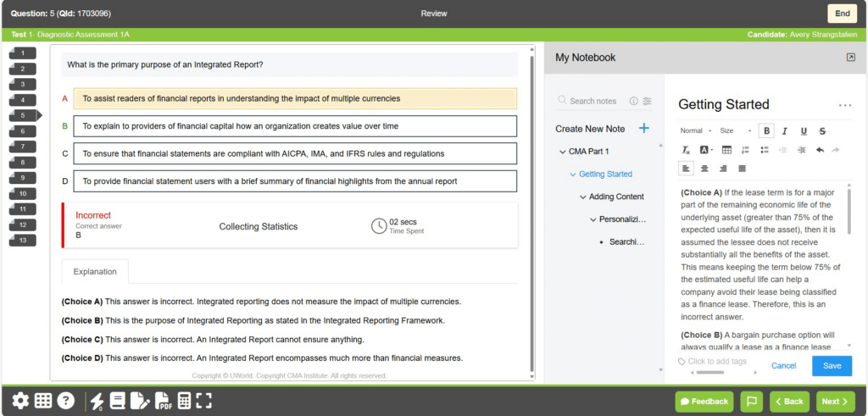This screenshot has height=416, width=868.
Task: Pop out My Notebook panel icon
Action: coord(851,58)
